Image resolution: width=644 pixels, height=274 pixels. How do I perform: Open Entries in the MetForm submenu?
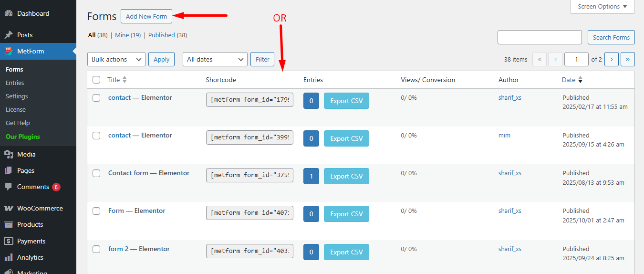tap(15, 83)
